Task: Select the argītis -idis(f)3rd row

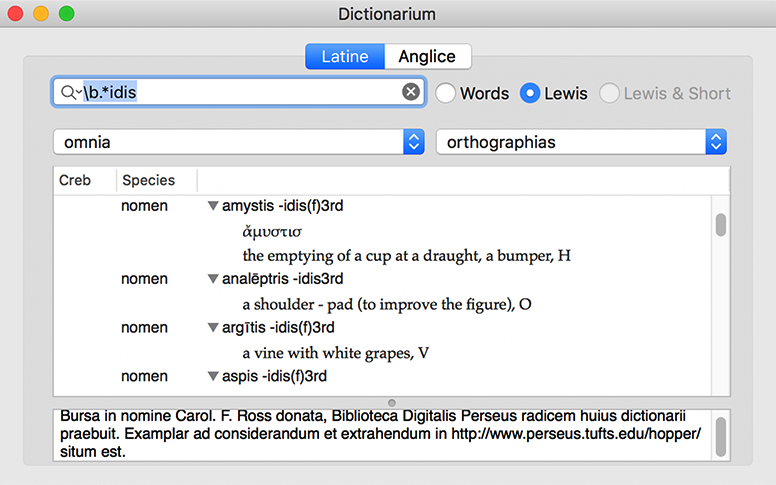Action: point(382,327)
